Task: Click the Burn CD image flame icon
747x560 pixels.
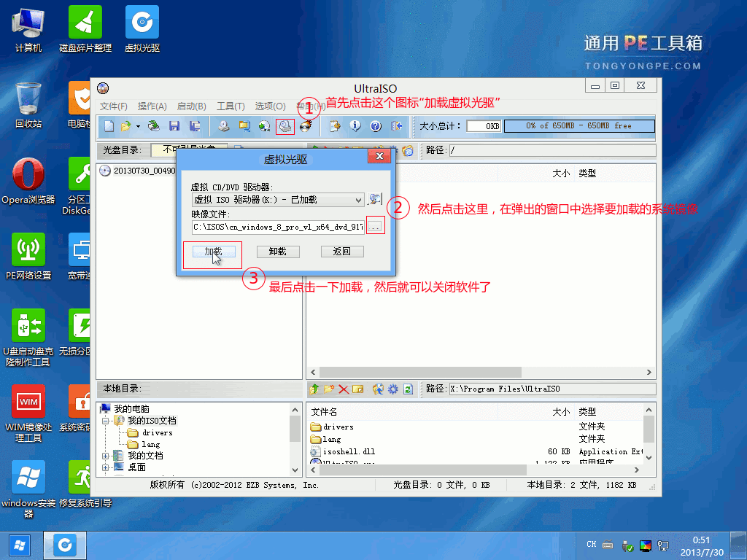Action: 306,126
